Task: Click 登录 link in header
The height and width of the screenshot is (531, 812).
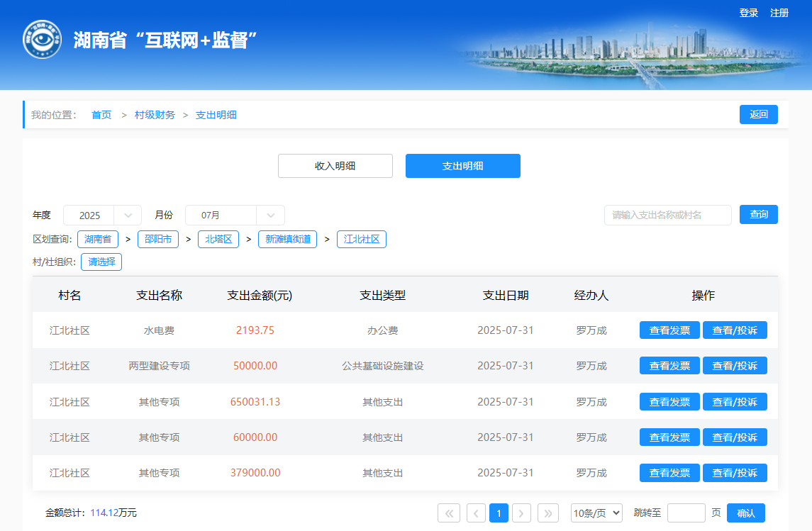Action: tap(748, 13)
